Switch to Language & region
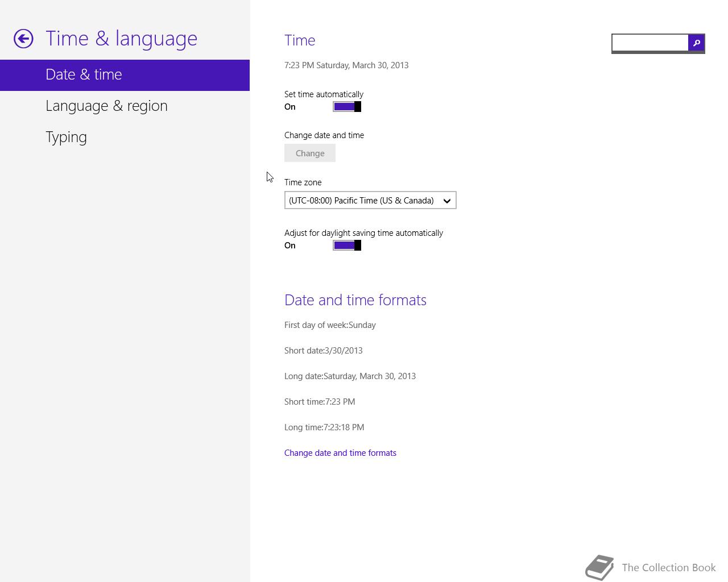This screenshot has width=728, height=582. pyautogui.click(x=125, y=106)
